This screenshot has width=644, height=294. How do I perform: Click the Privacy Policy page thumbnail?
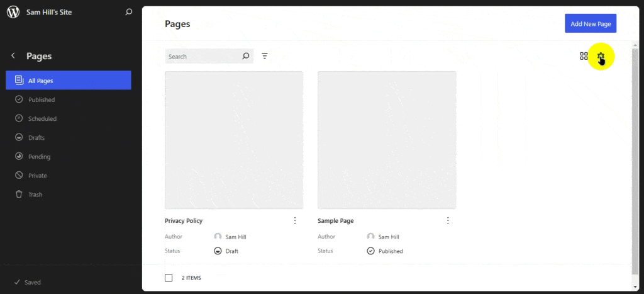234,140
